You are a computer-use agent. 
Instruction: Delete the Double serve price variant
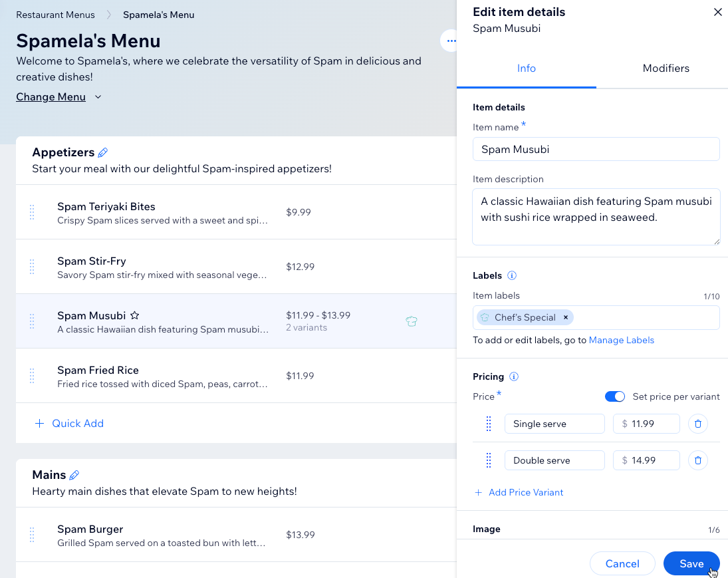click(x=697, y=460)
